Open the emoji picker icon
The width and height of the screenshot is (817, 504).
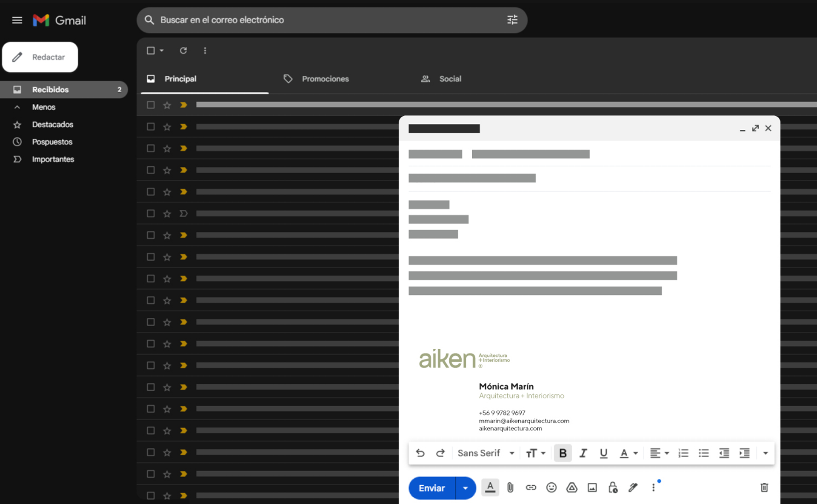click(551, 487)
